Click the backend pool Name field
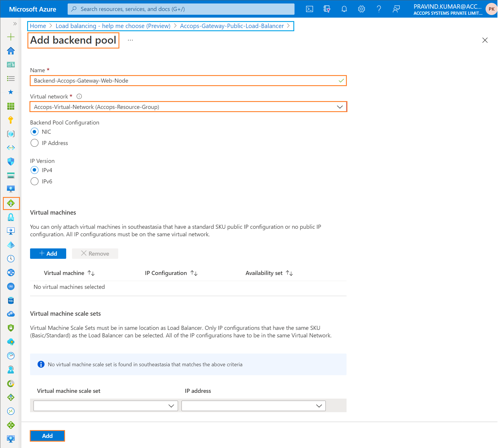Screen dimensions: 498x448 click(188, 81)
